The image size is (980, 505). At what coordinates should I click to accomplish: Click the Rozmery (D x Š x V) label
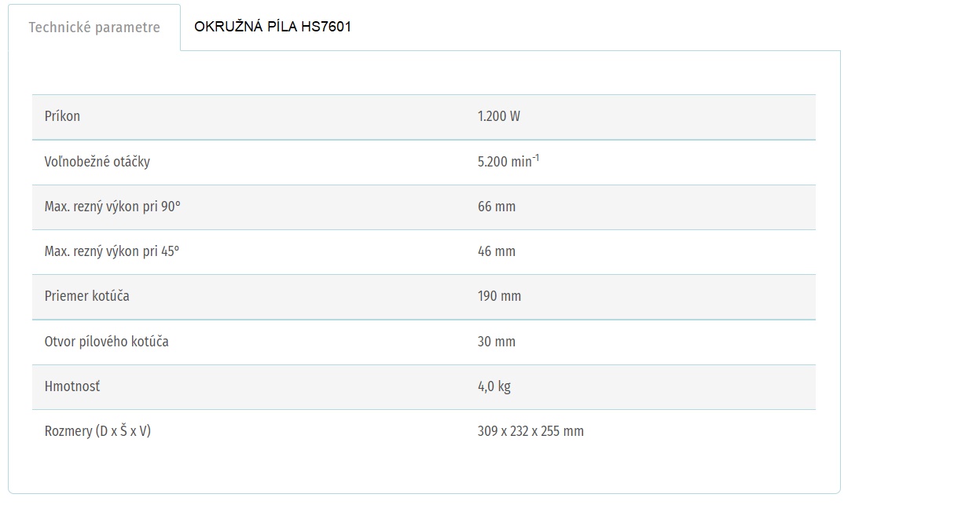point(97,431)
